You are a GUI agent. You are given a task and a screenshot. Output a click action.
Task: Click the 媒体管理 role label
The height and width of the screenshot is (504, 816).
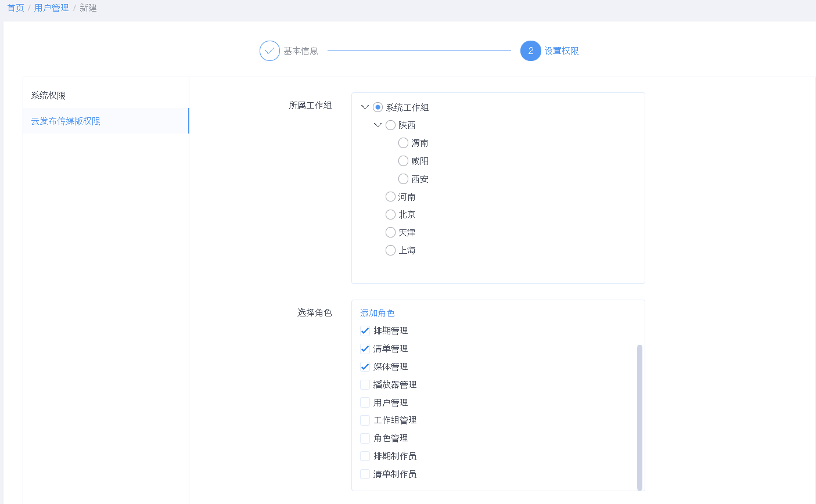(x=390, y=367)
